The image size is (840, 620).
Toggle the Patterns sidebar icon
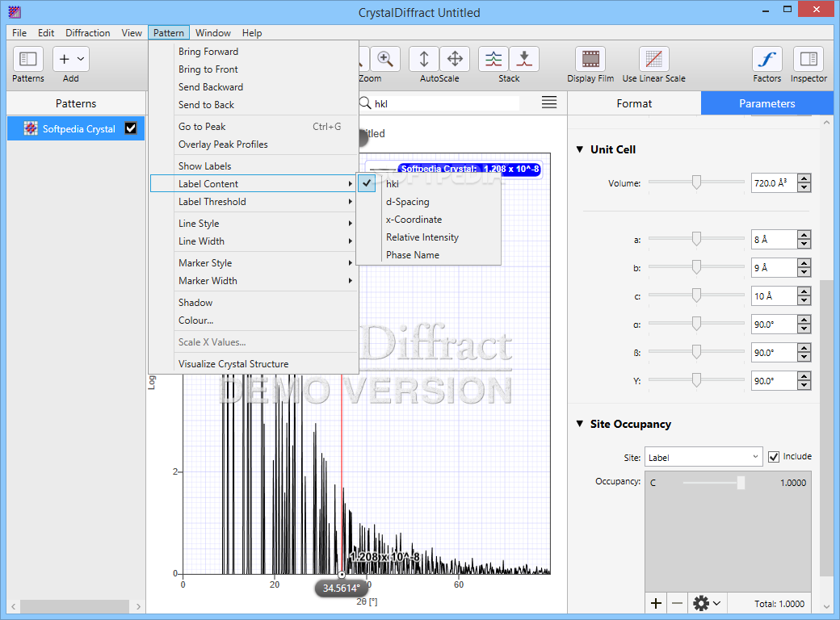[27, 58]
